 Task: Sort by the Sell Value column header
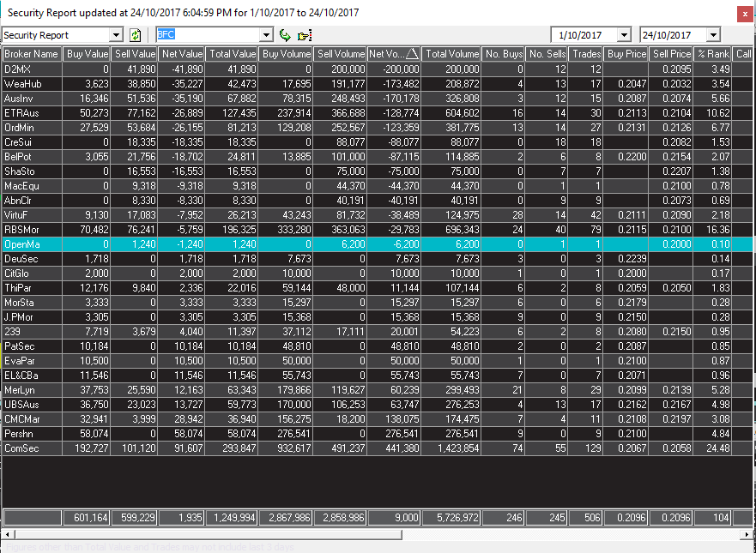134,54
